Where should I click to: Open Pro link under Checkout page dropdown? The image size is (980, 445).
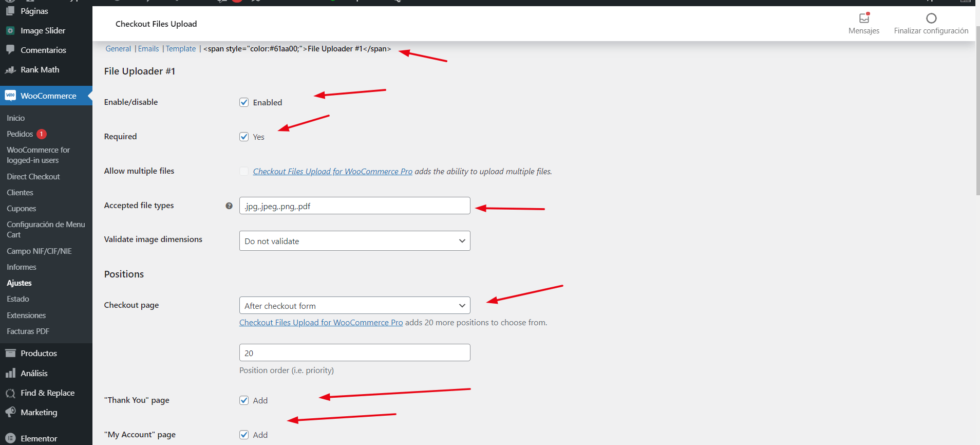321,322
